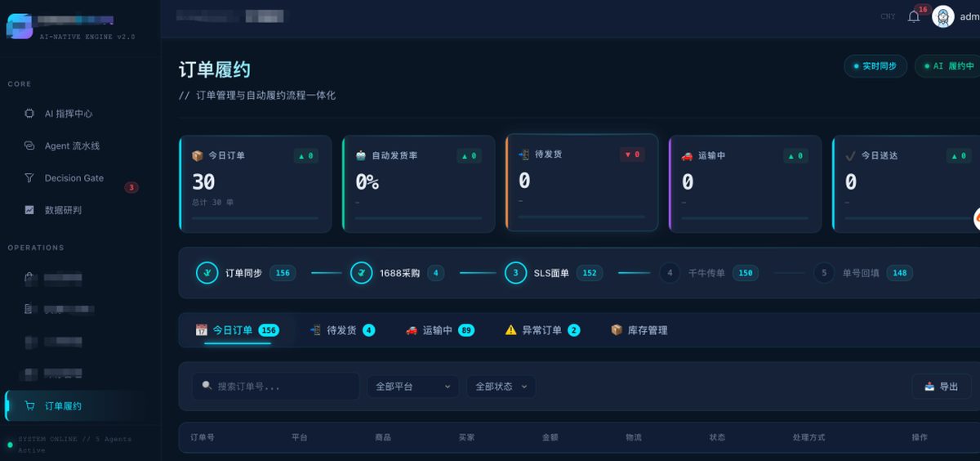This screenshot has height=461, width=980.
Task: Click the 千牛传单 step label
Action: tap(706, 273)
